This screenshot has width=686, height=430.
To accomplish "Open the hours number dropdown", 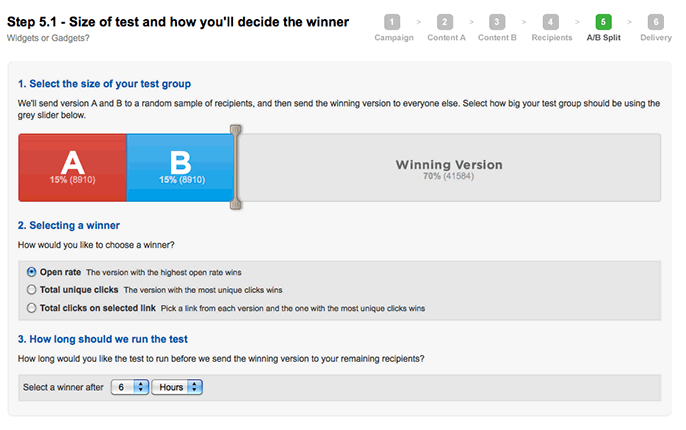I will [x=129, y=387].
